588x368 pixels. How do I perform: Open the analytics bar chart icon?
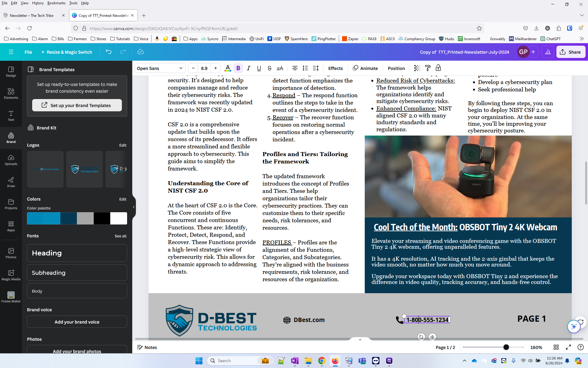(548, 52)
